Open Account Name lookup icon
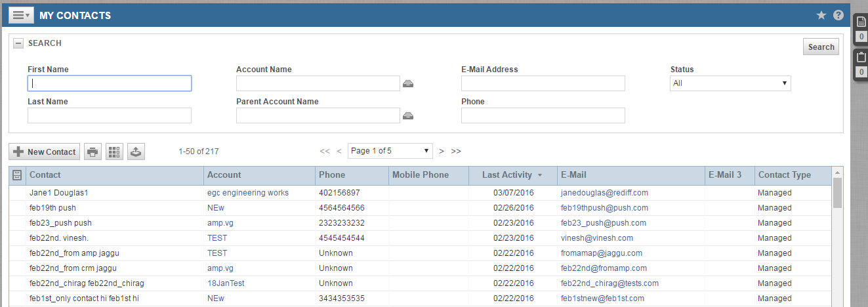 click(408, 83)
